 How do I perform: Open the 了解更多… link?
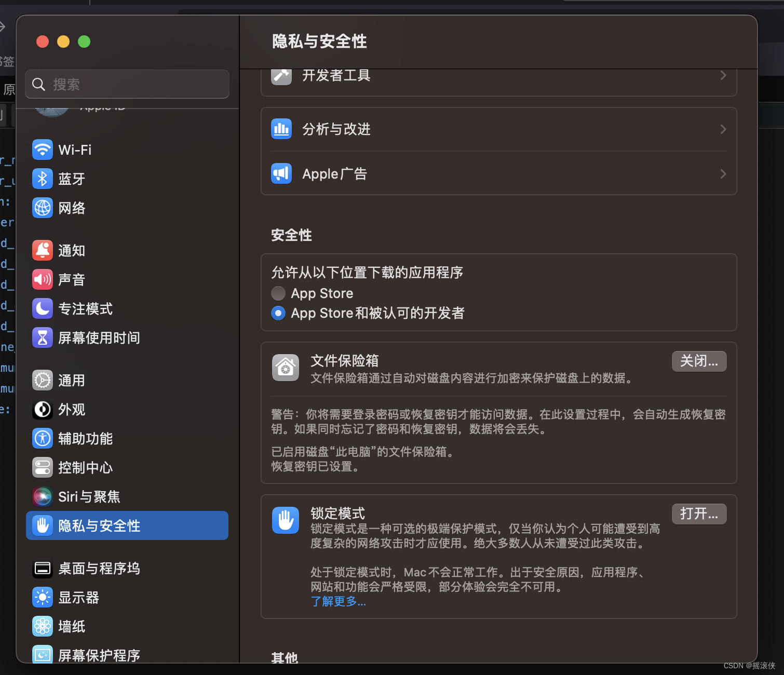pyautogui.click(x=339, y=602)
